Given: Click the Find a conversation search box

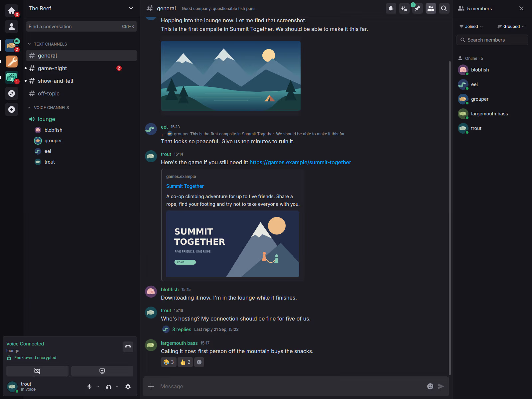Looking at the screenshot, I should [81, 27].
